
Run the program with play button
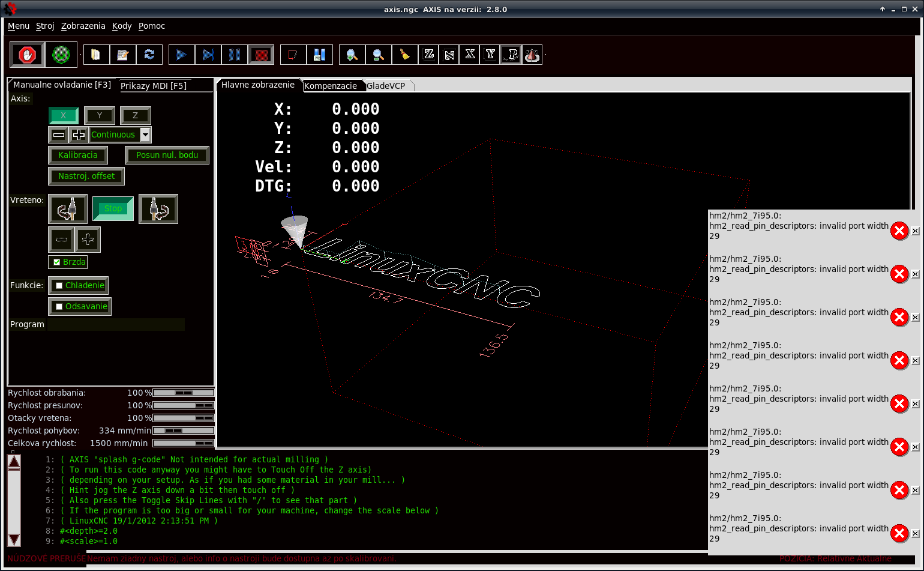(x=181, y=55)
